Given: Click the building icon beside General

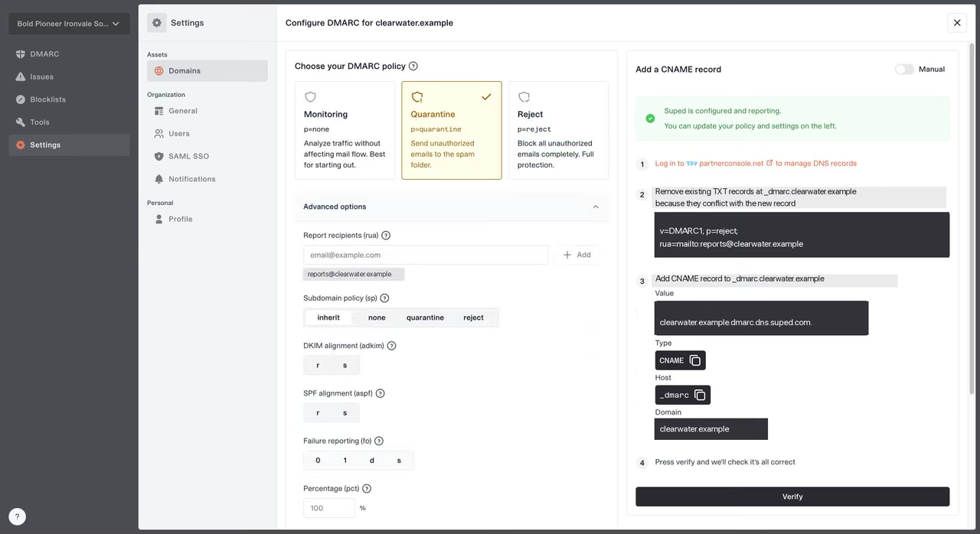Looking at the screenshot, I should (x=159, y=111).
